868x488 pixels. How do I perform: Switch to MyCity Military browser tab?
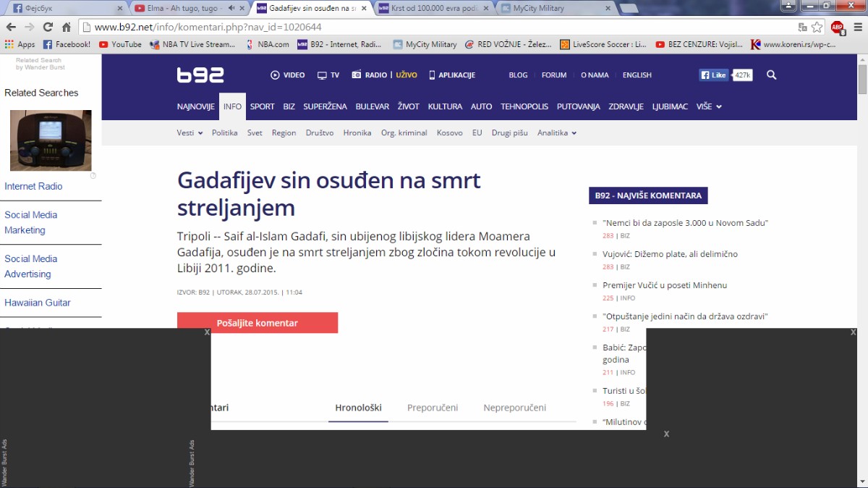point(557,8)
